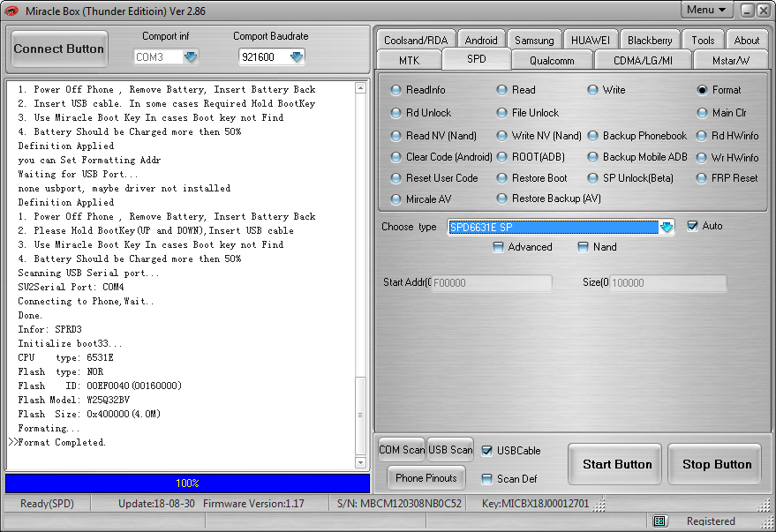Click the Stop Button
The image size is (776, 532).
click(715, 464)
